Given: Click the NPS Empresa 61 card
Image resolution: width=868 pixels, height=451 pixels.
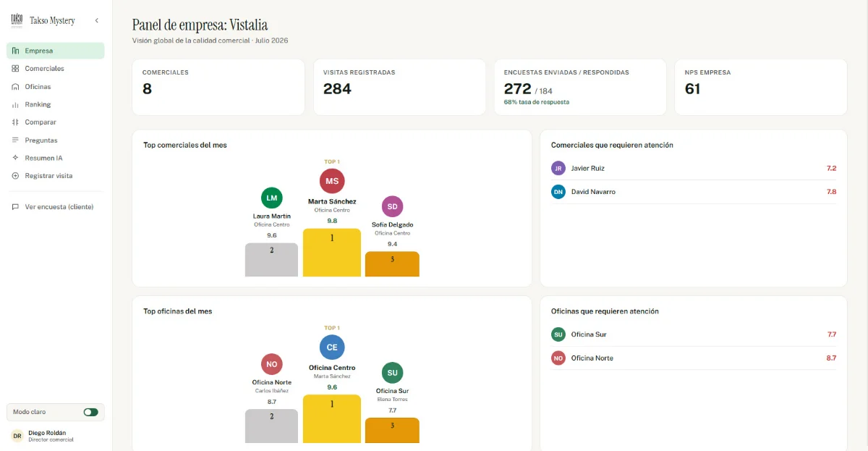Looking at the screenshot, I should [x=761, y=87].
